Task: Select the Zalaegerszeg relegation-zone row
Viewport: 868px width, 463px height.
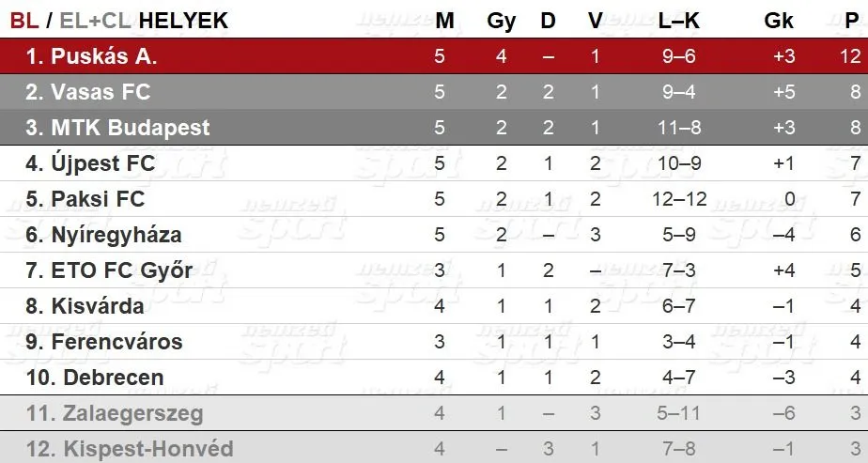Action: tap(434, 413)
